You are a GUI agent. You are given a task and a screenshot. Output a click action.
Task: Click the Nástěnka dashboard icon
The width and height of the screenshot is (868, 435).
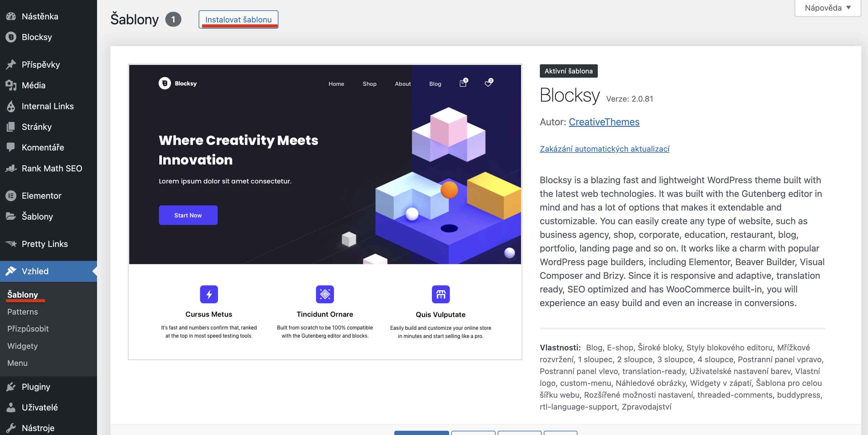[11, 16]
